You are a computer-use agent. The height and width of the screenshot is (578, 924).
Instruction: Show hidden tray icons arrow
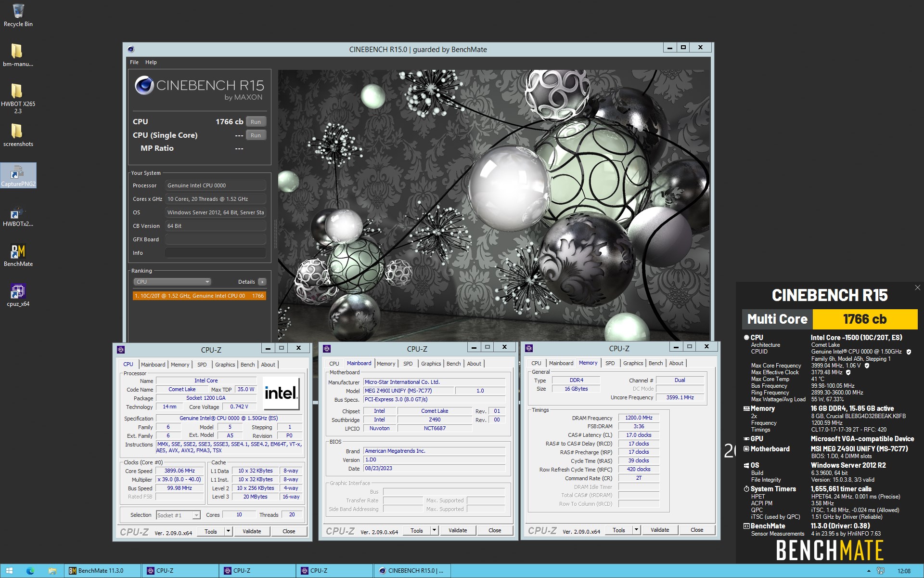pyautogui.click(x=869, y=571)
